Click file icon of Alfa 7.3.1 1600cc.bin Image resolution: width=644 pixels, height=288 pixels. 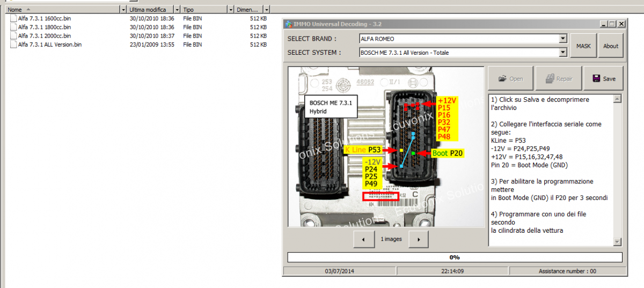13,18
